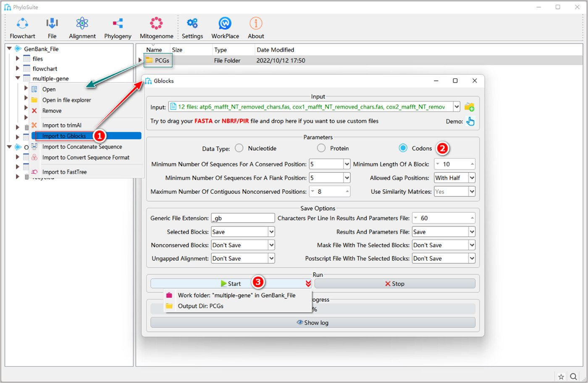This screenshot has width=588, height=383.
Task: Click the PCGs folder icon
Action: [149, 60]
